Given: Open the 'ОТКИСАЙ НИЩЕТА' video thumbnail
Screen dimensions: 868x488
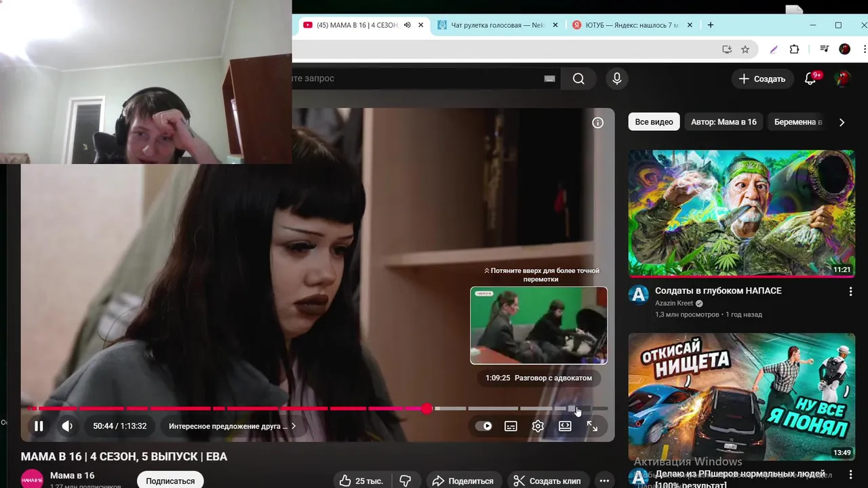Looking at the screenshot, I should [741, 396].
